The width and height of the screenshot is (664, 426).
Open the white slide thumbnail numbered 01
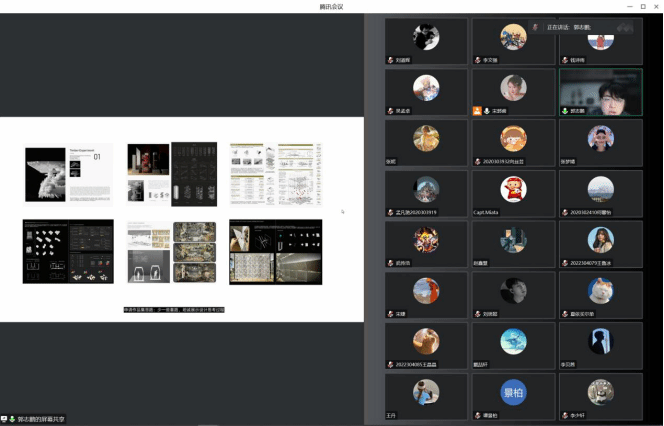tap(68, 175)
